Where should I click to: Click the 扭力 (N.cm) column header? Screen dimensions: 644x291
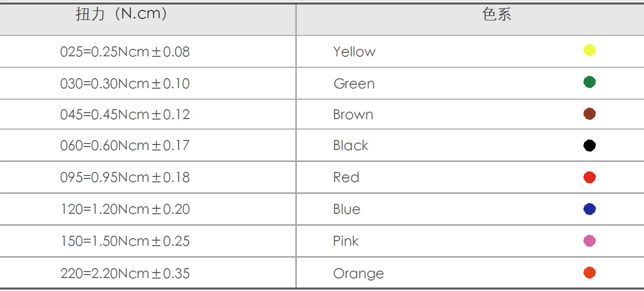(x=121, y=14)
